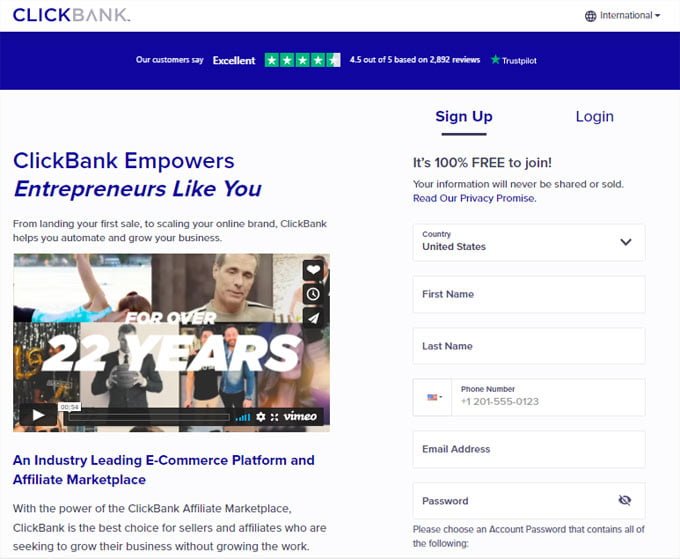680x559 pixels.
Task: Enter fullscreen mode on the video
Action: [x=275, y=417]
